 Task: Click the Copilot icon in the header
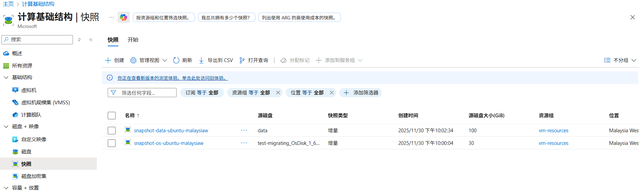pos(123,17)
